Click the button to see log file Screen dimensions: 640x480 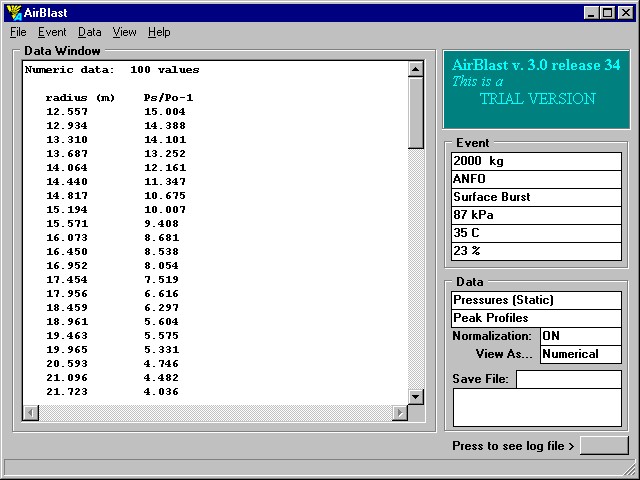(x=604, y=445)
